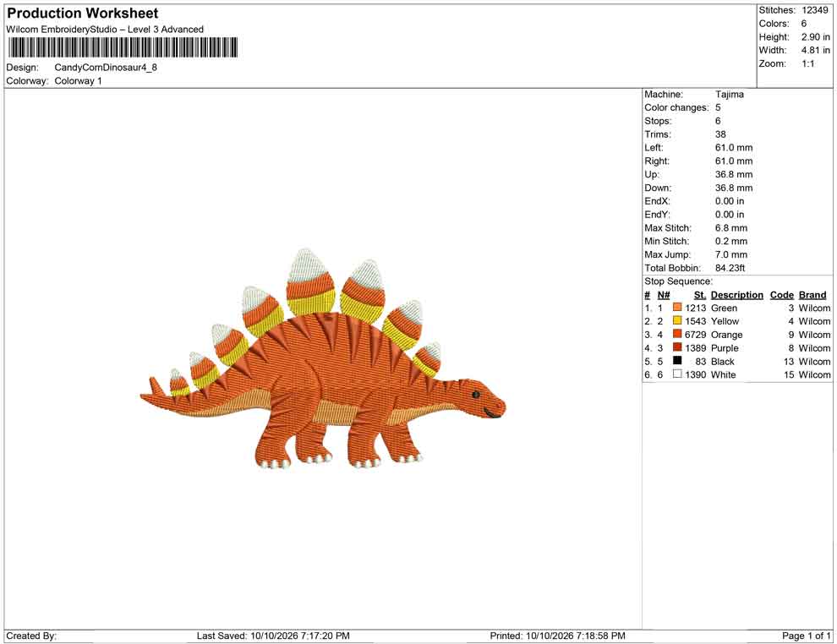Click the Black thread color swatch
Image resolution: width=837 pixels, height=644 pixels.
(677, 361)
